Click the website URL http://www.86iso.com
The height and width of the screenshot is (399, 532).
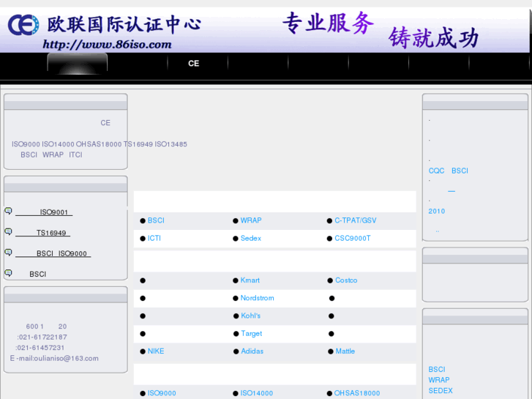click(x=108, y=45)
